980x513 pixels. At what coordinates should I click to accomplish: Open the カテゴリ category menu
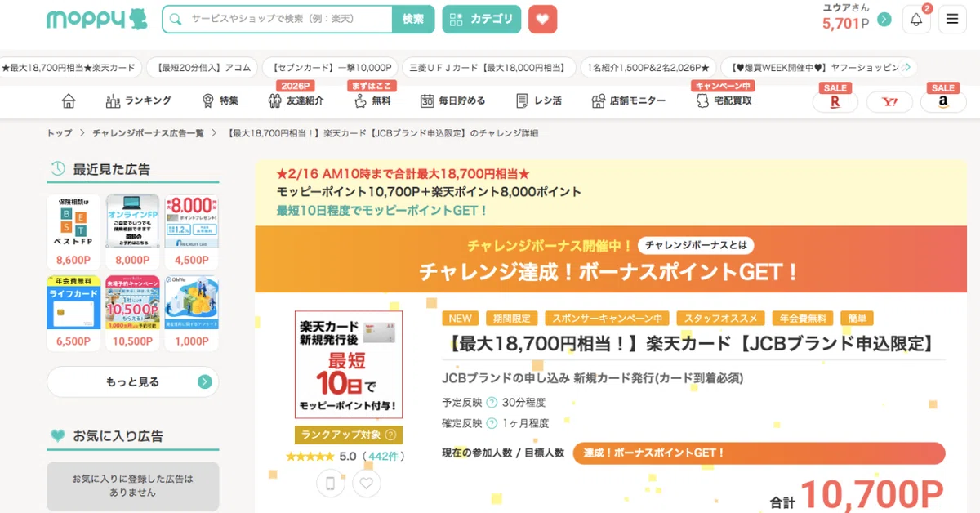coord(482,19)
